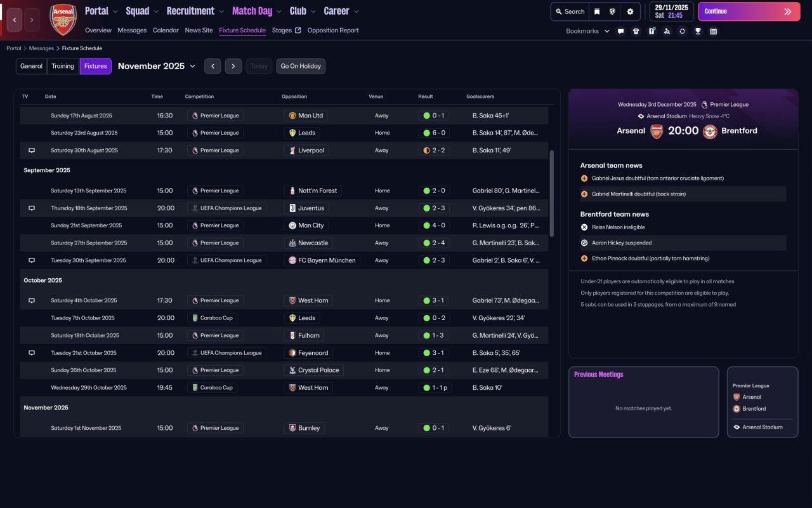This screenshot has height=508, width=812.
Task: Click the bookmark flag icon near Search
Action: point(596,11)
